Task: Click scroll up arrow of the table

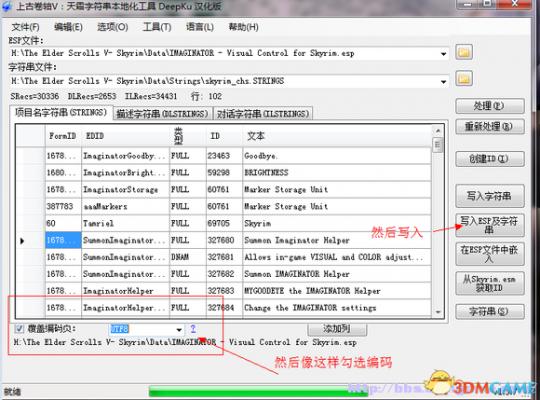Action: (438, 131)
